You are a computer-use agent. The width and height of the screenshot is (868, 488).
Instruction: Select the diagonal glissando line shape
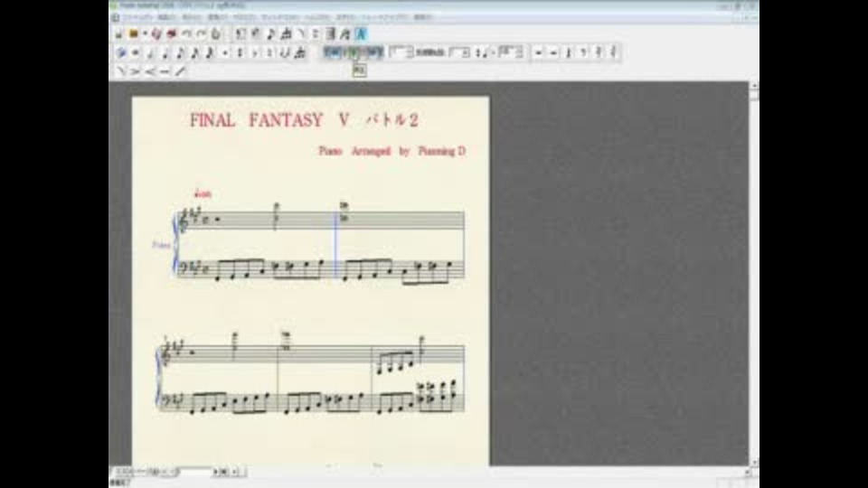(179, 71)
